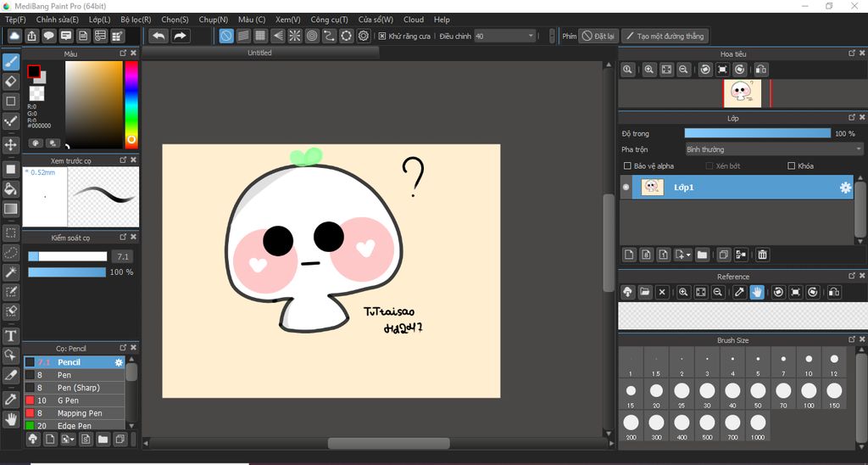
Task: Choose the Mapping Pen brush
Action: pyautogui.click(x=75, y=413)
